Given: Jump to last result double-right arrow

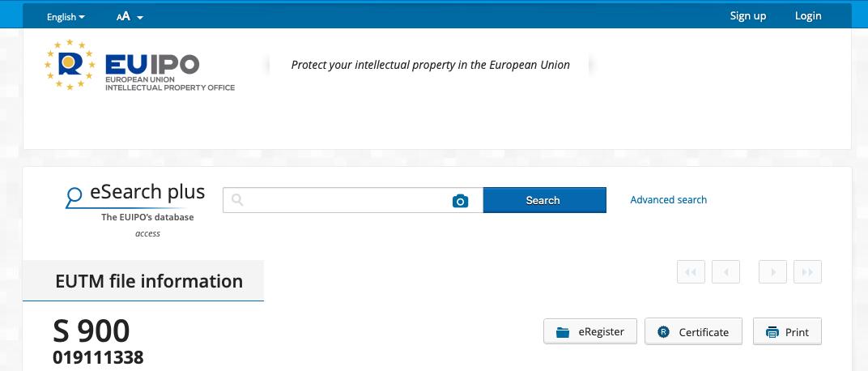Looking at the screenshot, I should point(807,272).
